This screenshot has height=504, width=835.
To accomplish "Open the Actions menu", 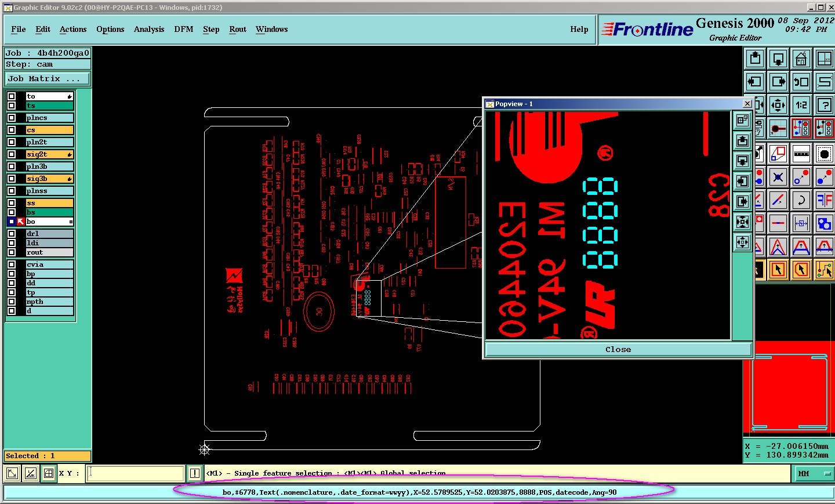I will (x=73, y=29).
